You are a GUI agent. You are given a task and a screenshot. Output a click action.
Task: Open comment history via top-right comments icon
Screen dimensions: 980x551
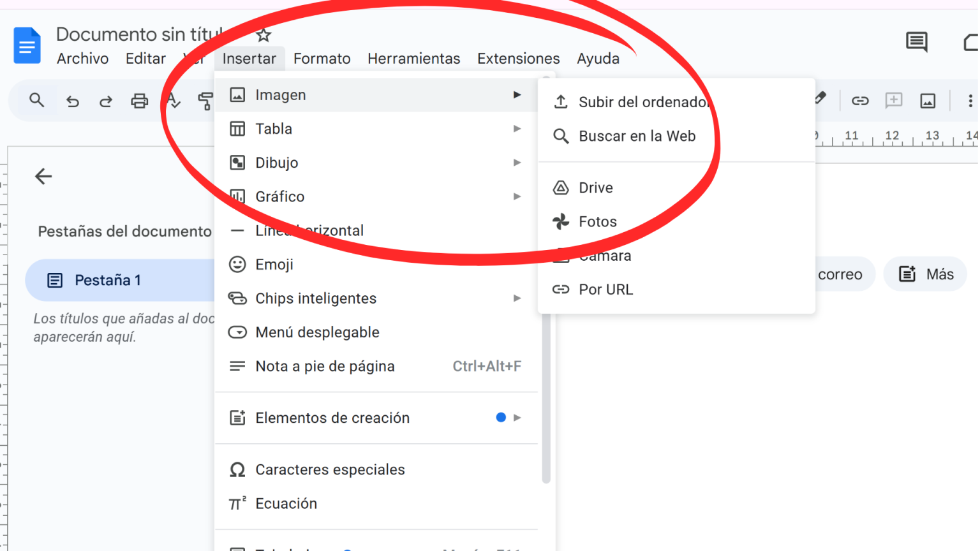click(916, 42)
